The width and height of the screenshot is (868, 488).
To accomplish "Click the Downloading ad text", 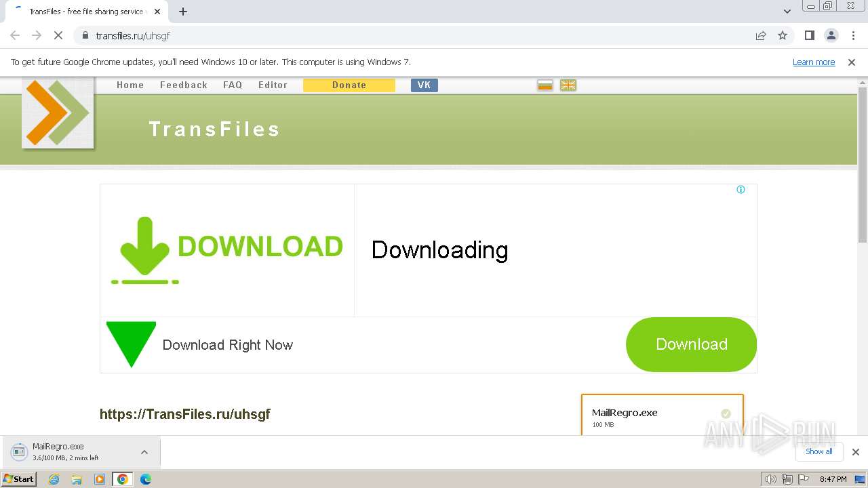I will (x=439, y=250).
